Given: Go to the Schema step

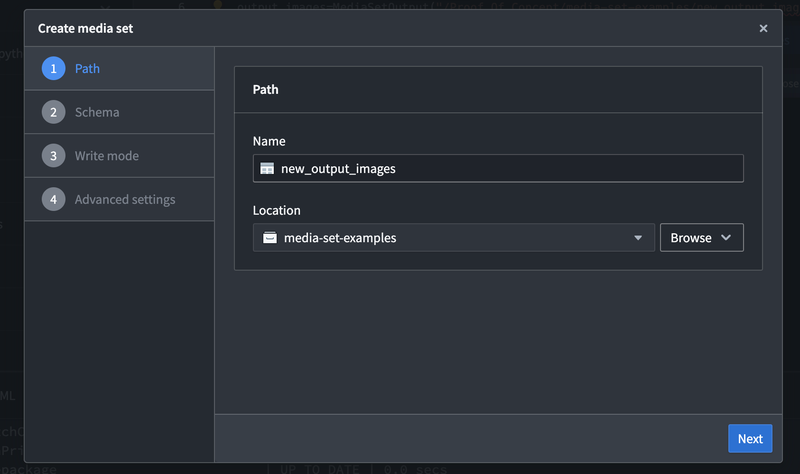Looking at the screenshot, I should click(x=119, y=112).
